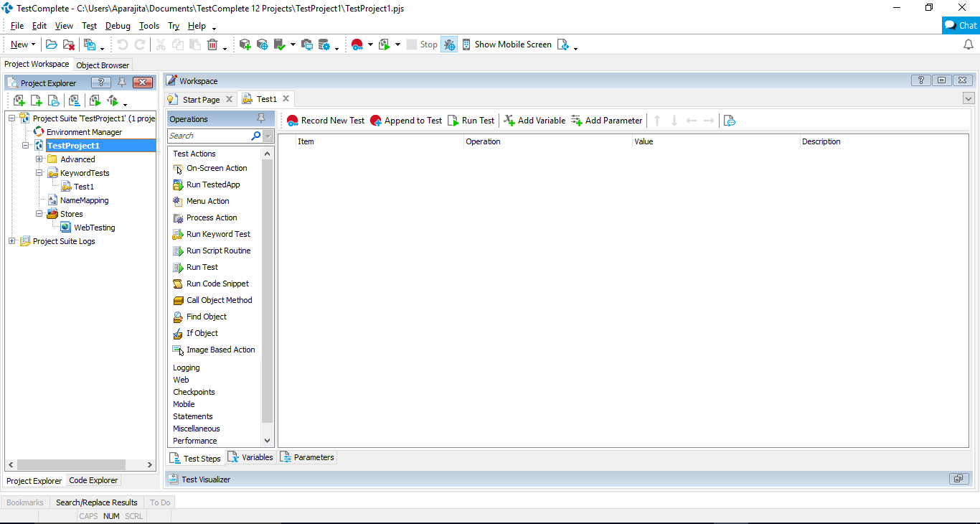The height and width of the screenshot is (524, 980).
Task: Select Find Object operation
Action: point(207,317)
